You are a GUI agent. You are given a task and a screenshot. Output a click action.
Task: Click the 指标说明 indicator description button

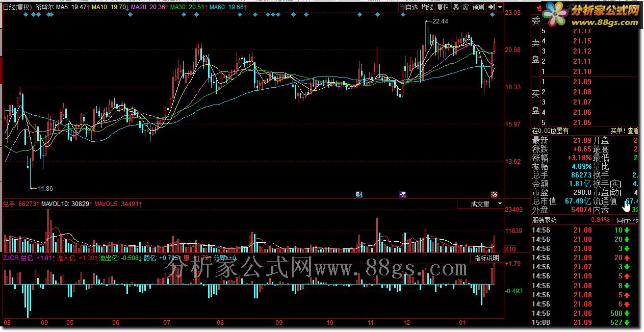486,258
